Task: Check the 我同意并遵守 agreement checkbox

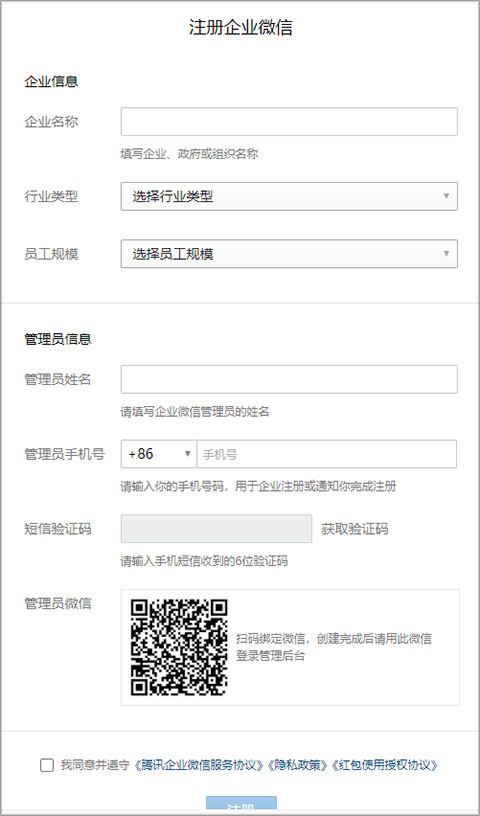Action: [47, 765]
